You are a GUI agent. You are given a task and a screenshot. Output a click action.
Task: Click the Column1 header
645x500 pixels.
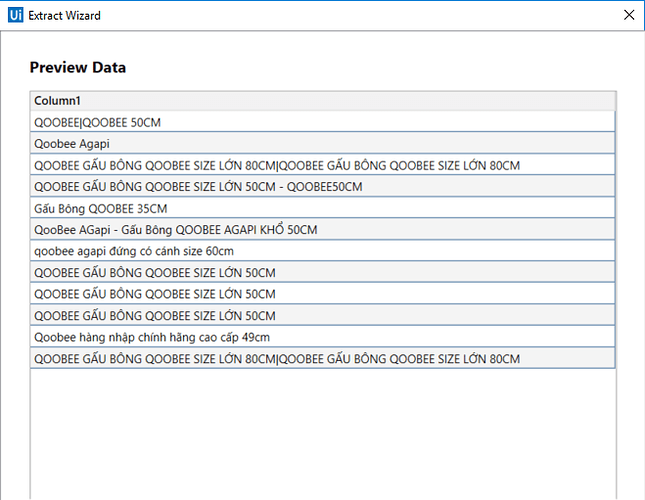click(322, 101)
